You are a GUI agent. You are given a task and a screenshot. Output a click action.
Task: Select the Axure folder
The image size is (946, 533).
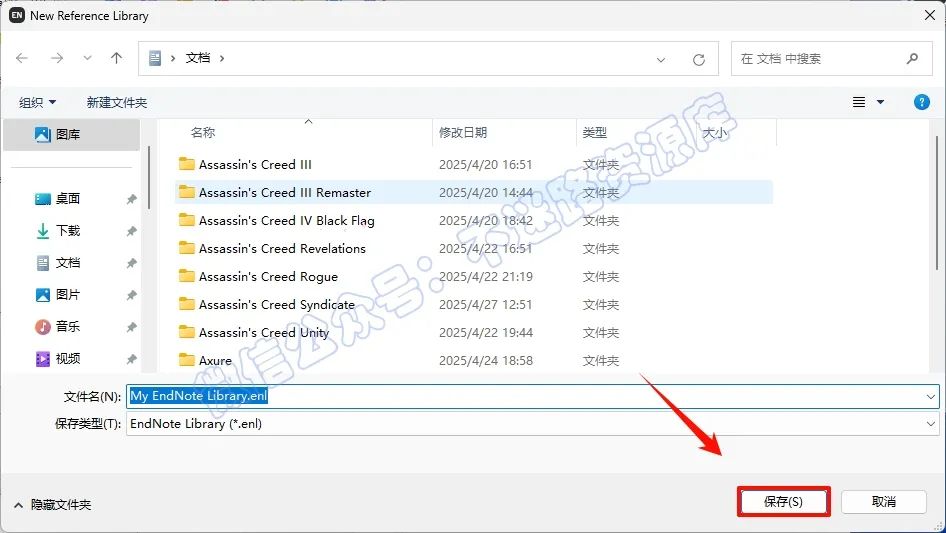coord(215,361)
